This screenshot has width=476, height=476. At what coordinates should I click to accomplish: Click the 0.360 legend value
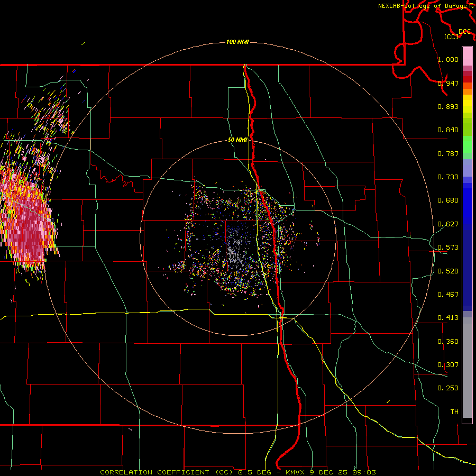click(448, 341)
